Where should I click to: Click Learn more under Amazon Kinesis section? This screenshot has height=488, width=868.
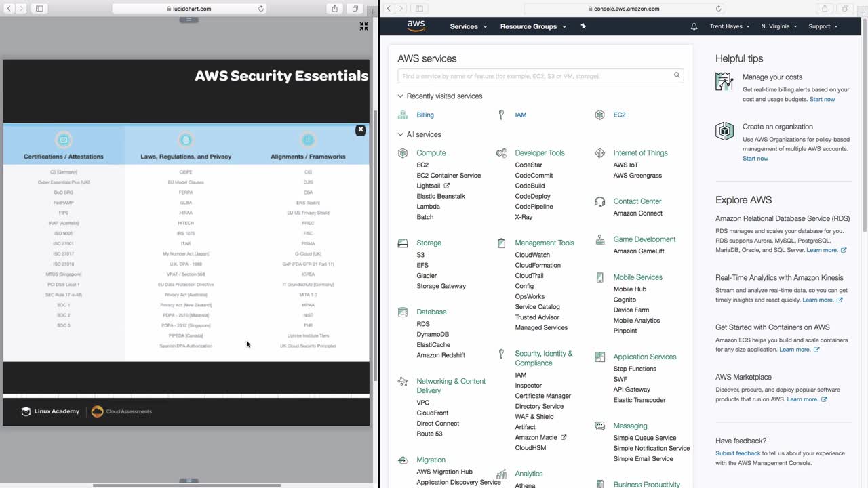822,300
